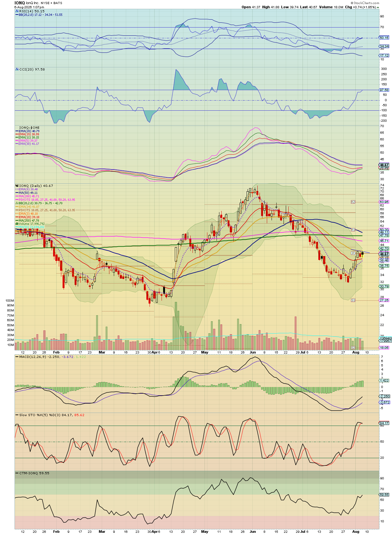Click the Low 39.74 quote value
The height and width of the screenshot is (535, 392).
coord(289,7)
